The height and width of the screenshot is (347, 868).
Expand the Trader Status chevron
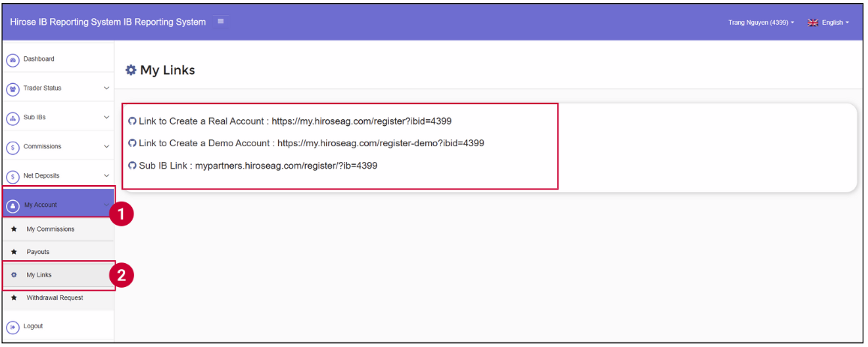[x=106, y=88]
